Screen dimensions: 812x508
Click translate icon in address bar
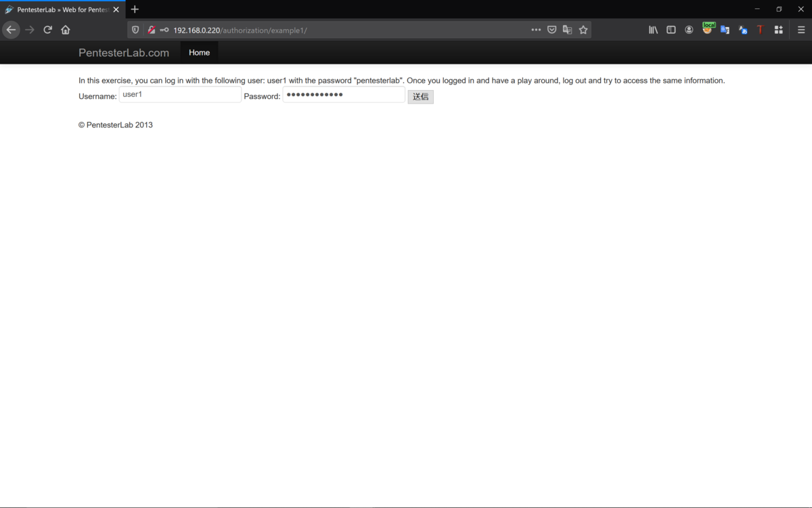click(x=567, y=30)
